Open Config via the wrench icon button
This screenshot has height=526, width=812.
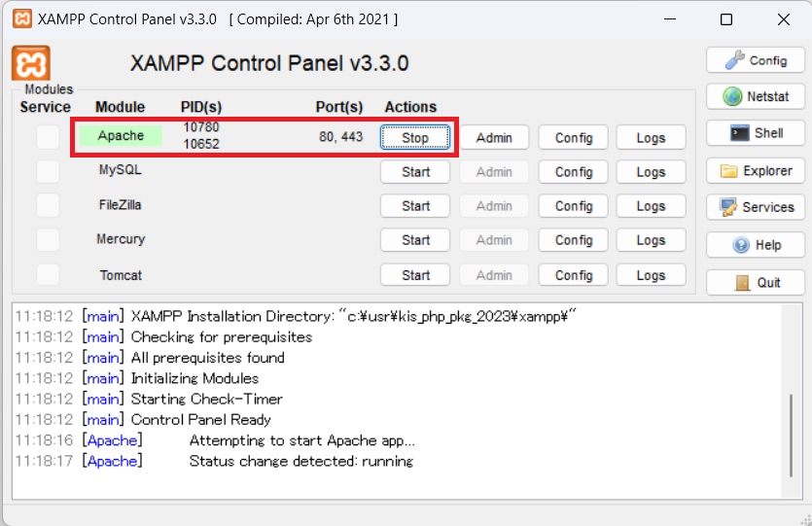756,60
